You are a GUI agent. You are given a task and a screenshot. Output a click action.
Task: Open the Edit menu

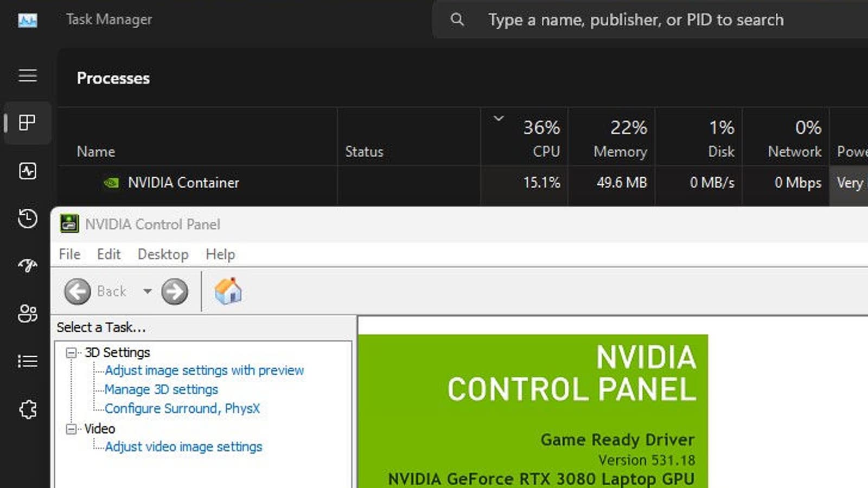click(x=108, y=254)
